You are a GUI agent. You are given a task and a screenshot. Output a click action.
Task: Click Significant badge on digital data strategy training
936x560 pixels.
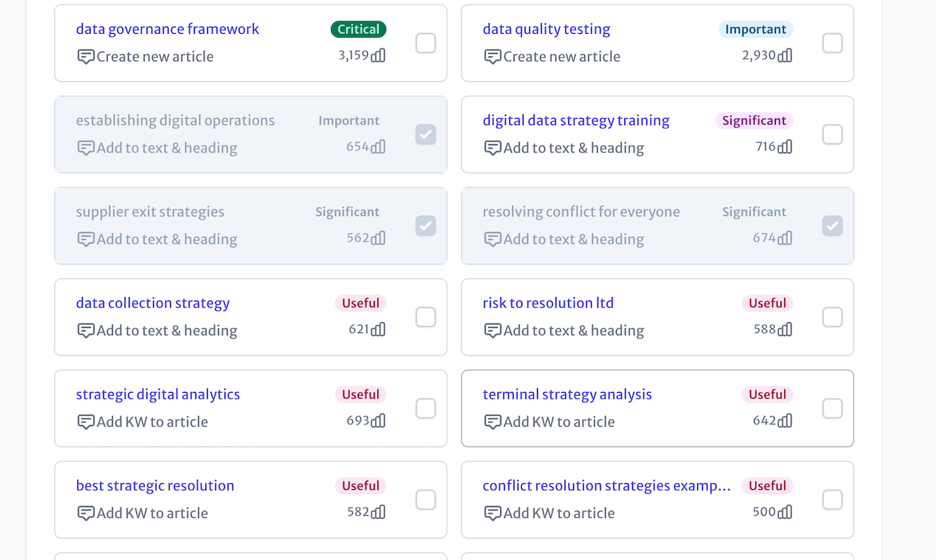pyautogui.click(x=754, y=121)
